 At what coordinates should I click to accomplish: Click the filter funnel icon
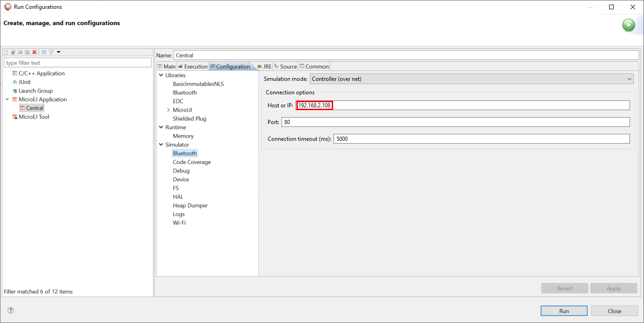tap(51, 52)
